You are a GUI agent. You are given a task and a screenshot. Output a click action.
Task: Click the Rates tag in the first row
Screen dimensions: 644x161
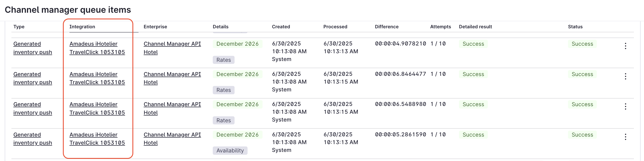[223, 60]
